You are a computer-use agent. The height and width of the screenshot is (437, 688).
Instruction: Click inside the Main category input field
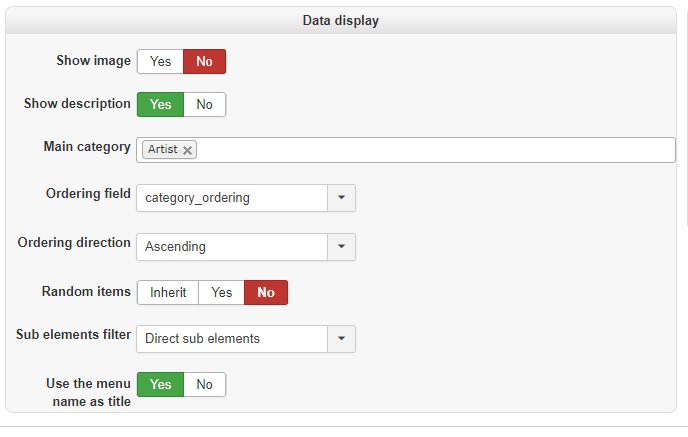430,150
